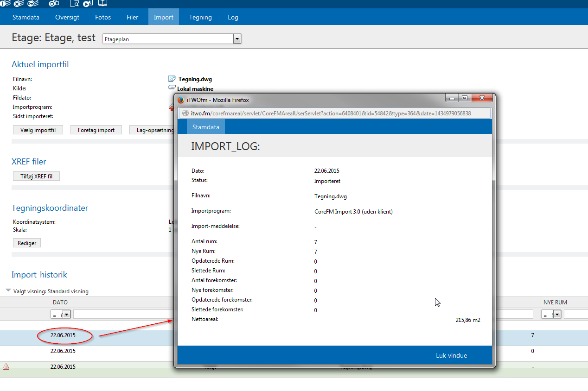Go to the Filer tab
Image resolution: width=588 pixels, height=391 pixels.
pyautogui.click(x=132, y=17)
